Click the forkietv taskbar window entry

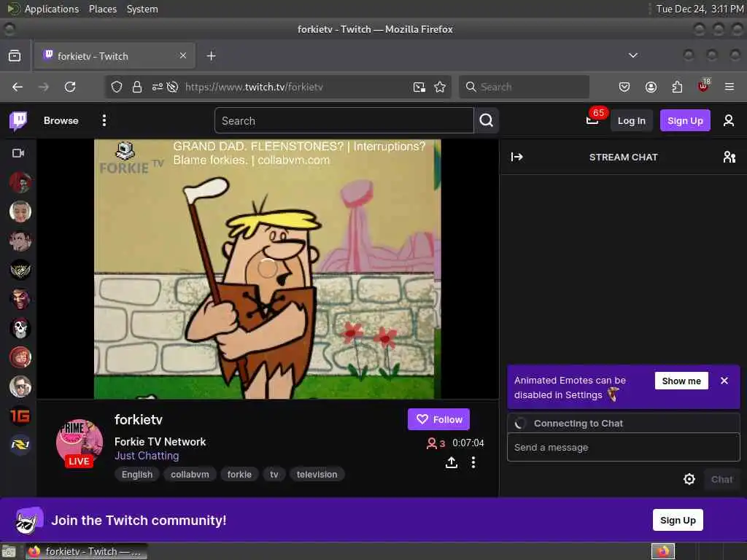pyautogui.click(x=87, y=551)
